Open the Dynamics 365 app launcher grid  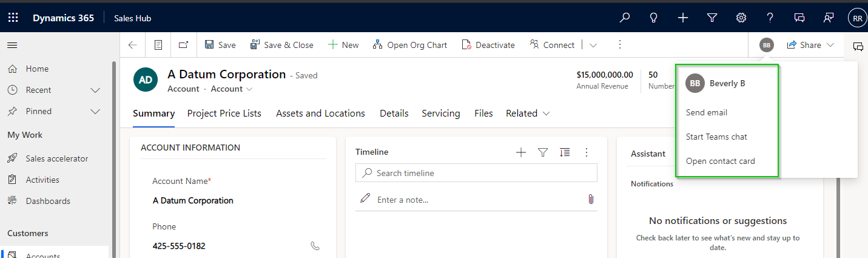[13, 18]
